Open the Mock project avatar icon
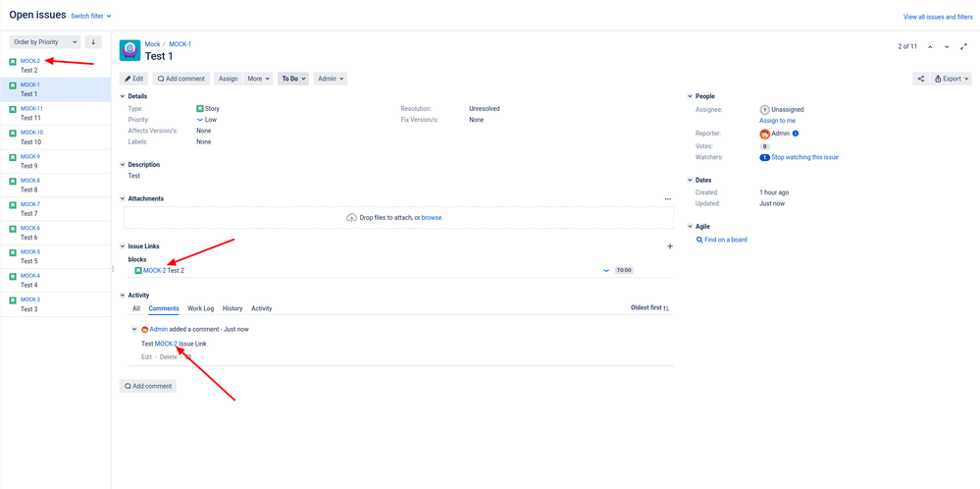 (x=129, y=51)
